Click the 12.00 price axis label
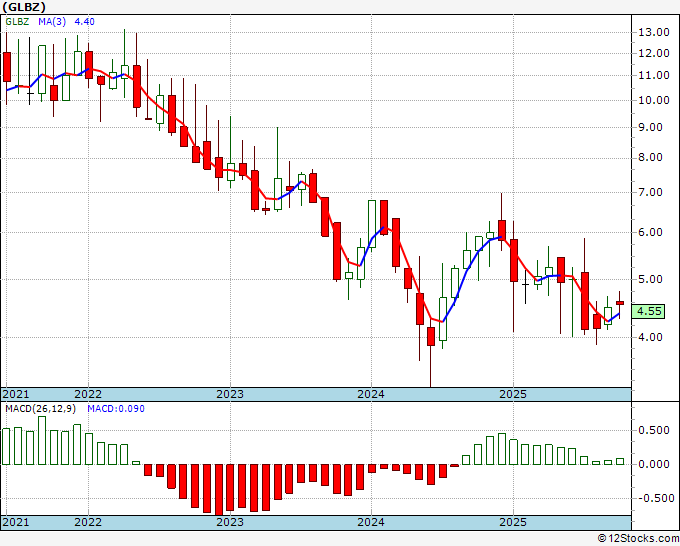Viewport: 680px width, 546px height. pos(654,53)
